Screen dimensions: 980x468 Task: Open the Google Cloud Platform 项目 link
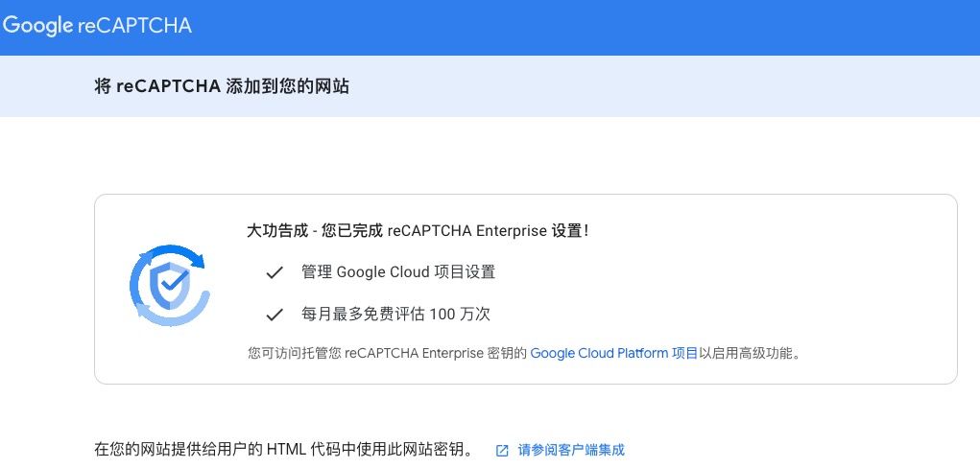tap(613, 354)
